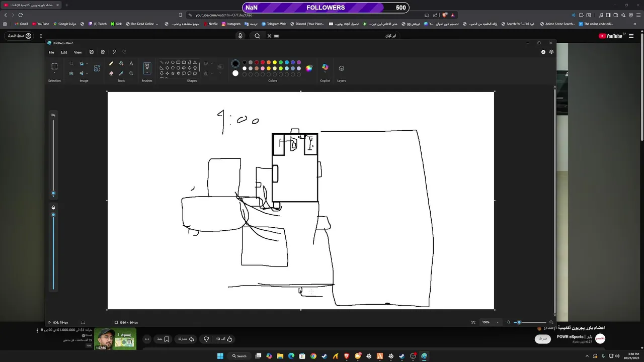The image size is (644, 362).
Task: Click the YouTube video save button
Action: tap(163, 339)
